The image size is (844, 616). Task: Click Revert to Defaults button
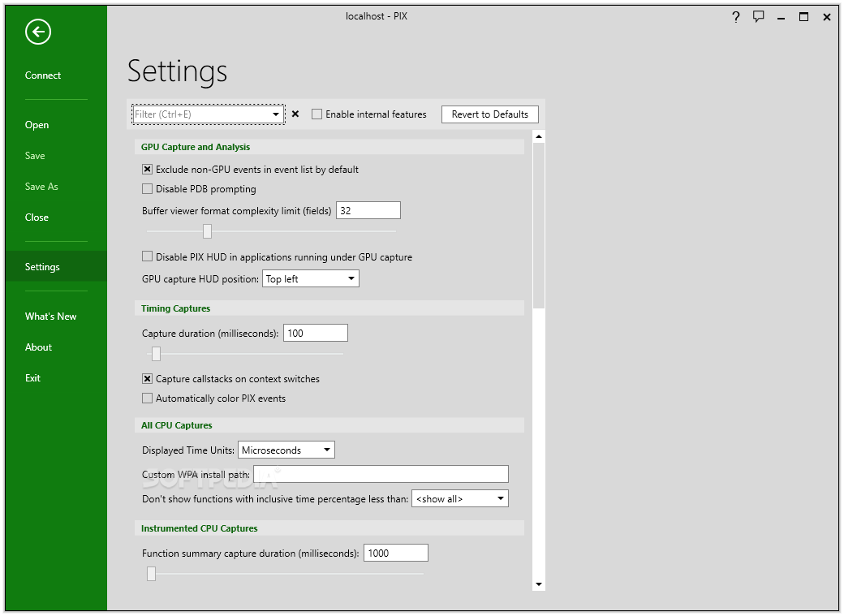(x=490, y=114)
